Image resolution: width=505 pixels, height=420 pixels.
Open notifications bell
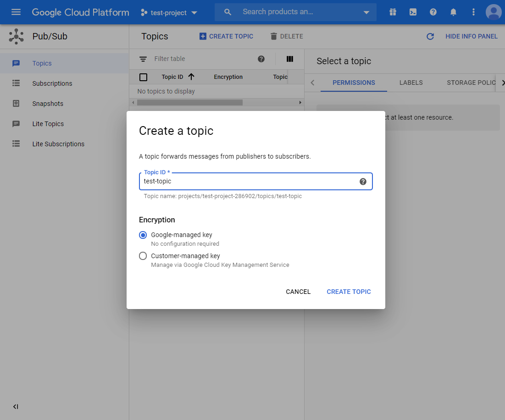[x=453, y=12]
